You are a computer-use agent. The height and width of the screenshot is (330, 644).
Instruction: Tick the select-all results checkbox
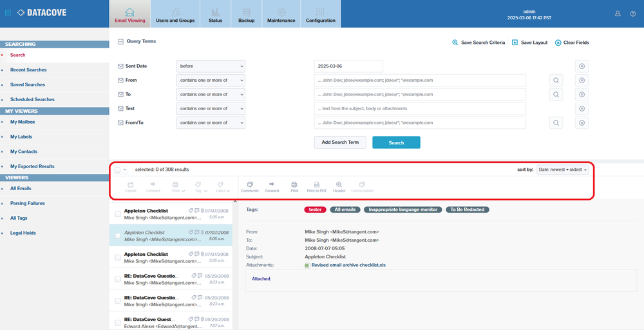118,170
